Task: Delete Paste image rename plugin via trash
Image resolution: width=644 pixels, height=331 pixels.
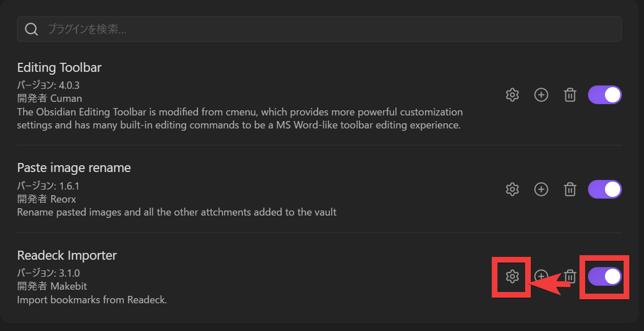Action: point(570,190)
